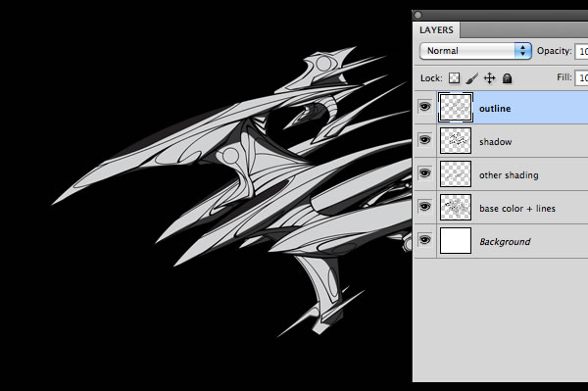This screenshot has width=588, height=391.
Task: Select the shadow layer by name
Action: click(495, 142)
